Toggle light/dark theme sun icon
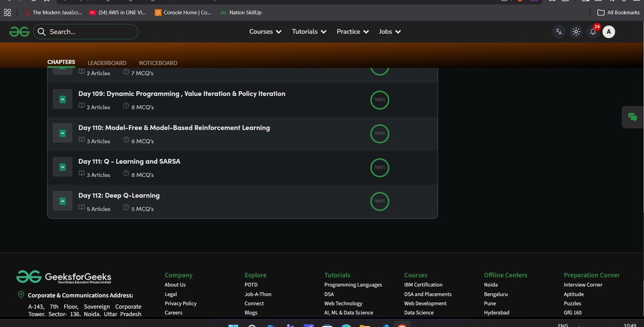The height and width of the screenshot is (327, 644). pyautogui.click(x=576, y=32)
